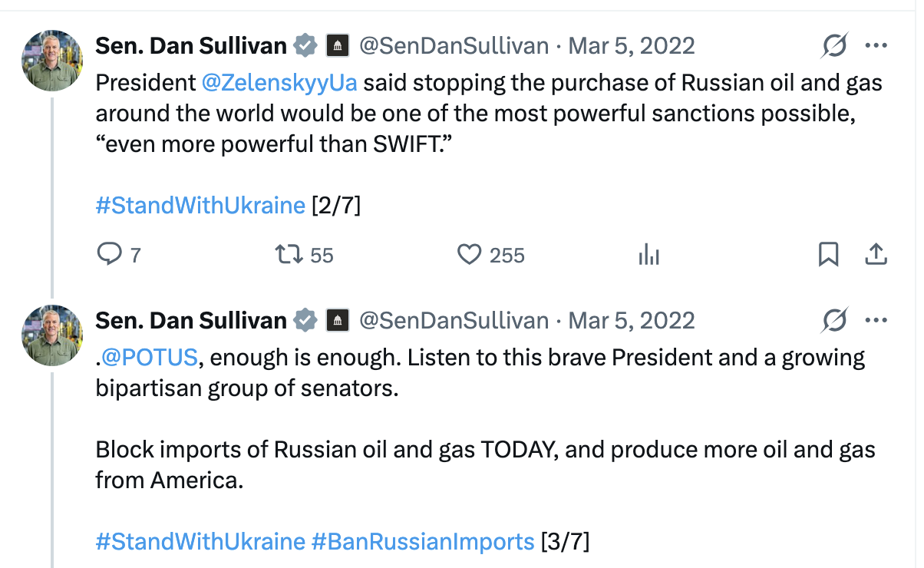Viewport: 924px width, 568px height.
Task: View analytics for the [2/7] tweet
Action: [649, 255]
